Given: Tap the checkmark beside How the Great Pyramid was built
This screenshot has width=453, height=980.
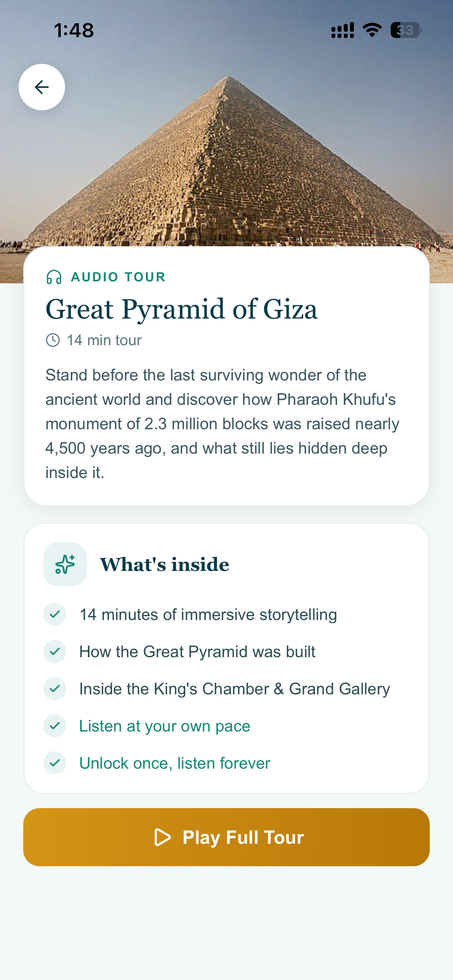Looking at the screenshot, I should click(55, 651).
